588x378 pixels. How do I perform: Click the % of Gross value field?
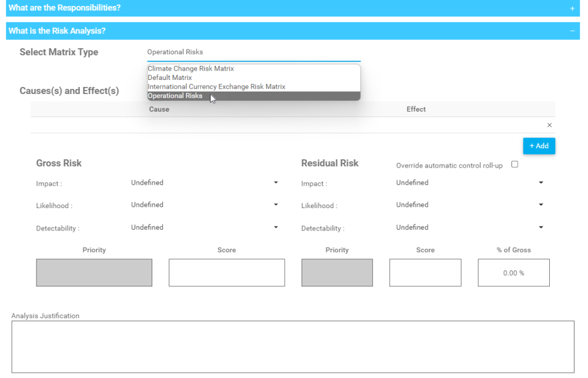click(x=513, y=272)
